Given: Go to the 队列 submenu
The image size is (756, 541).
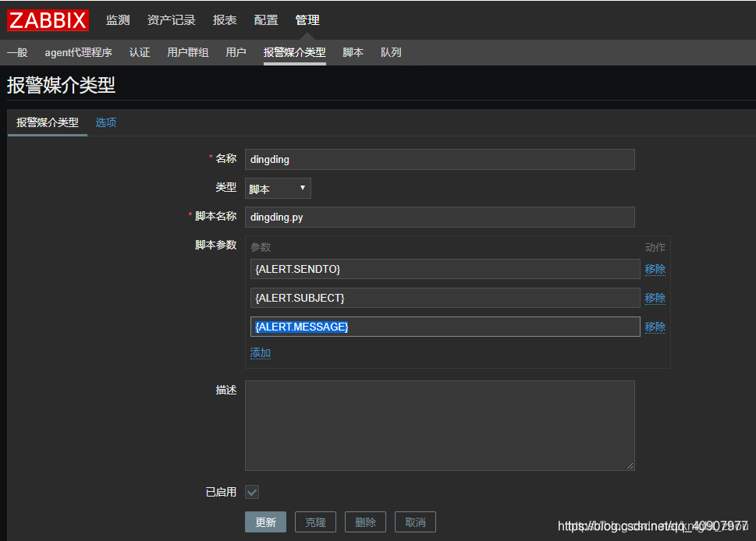Looking at the screenshot, I should [391, 52].
